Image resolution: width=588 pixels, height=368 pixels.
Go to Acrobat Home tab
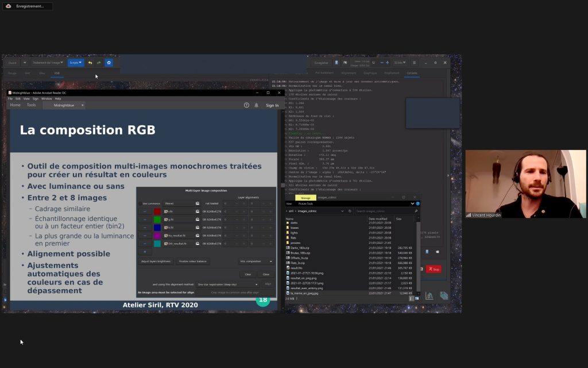pyautogui.click(x=16, y=105)
